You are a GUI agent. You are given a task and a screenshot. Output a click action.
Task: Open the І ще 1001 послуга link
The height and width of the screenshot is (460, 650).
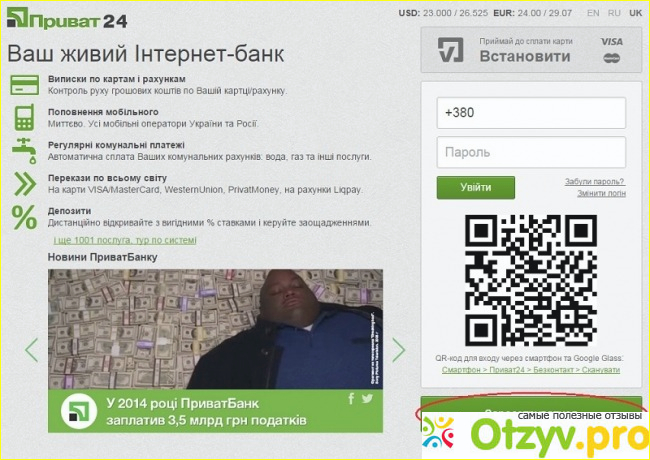(125, 240)
